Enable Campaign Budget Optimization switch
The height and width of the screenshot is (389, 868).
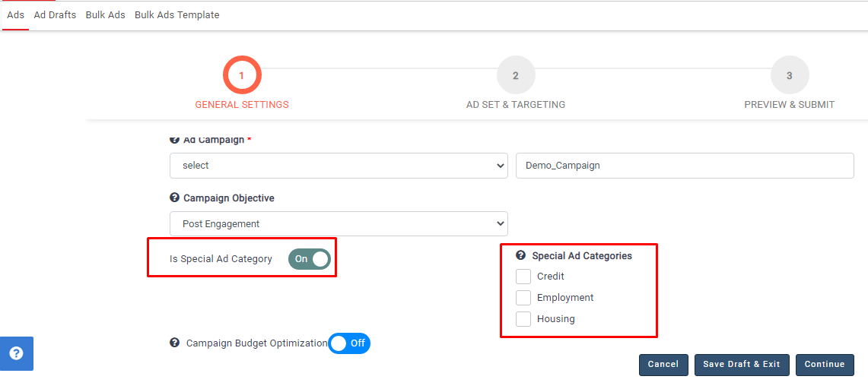[349, 343]
